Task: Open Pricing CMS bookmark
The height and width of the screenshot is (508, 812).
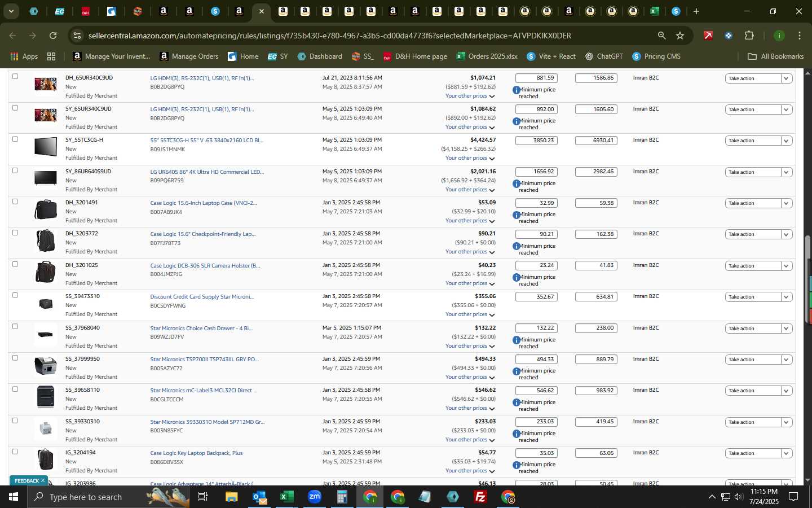Action: click(x=656, y=56)
